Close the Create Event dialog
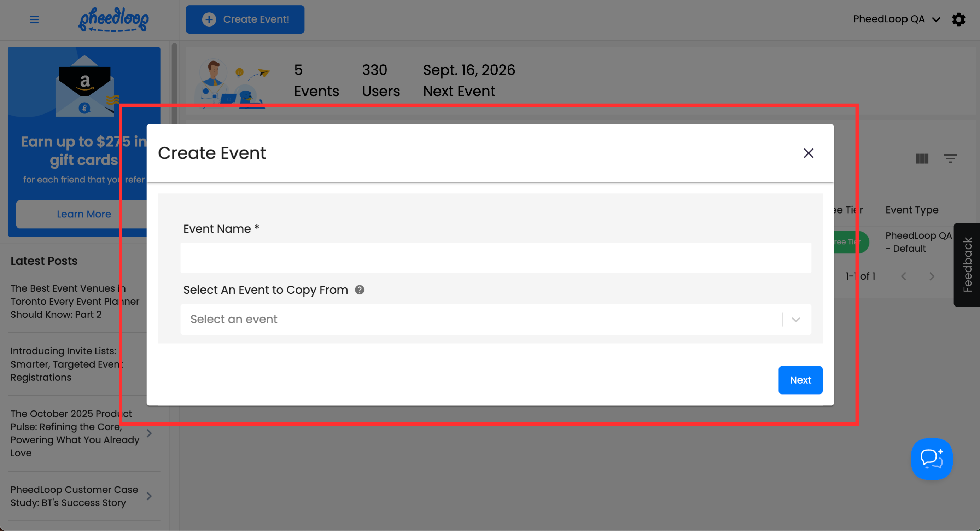Viewport: 980px width, 531px height. [x=808, y=153]
